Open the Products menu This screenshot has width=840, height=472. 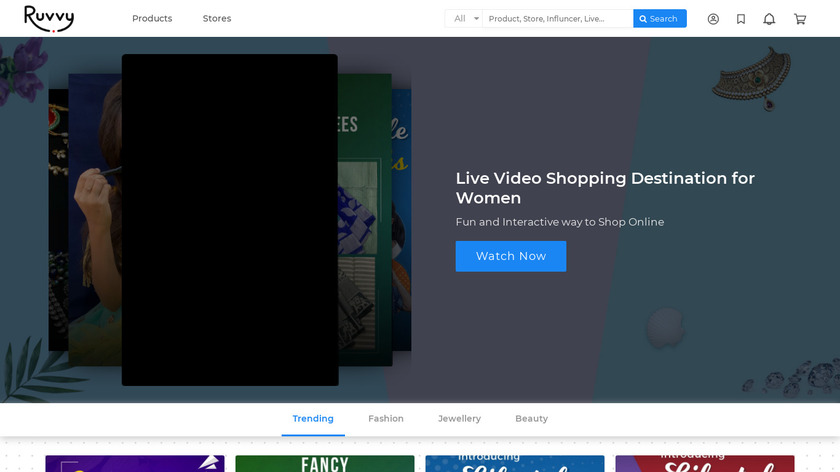coord(152,18)
